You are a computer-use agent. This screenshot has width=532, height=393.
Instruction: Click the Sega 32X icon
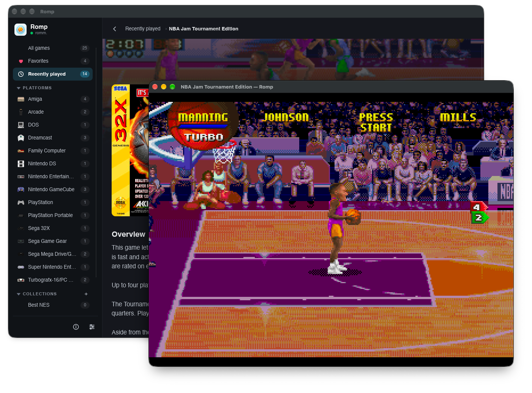(21, 228)
